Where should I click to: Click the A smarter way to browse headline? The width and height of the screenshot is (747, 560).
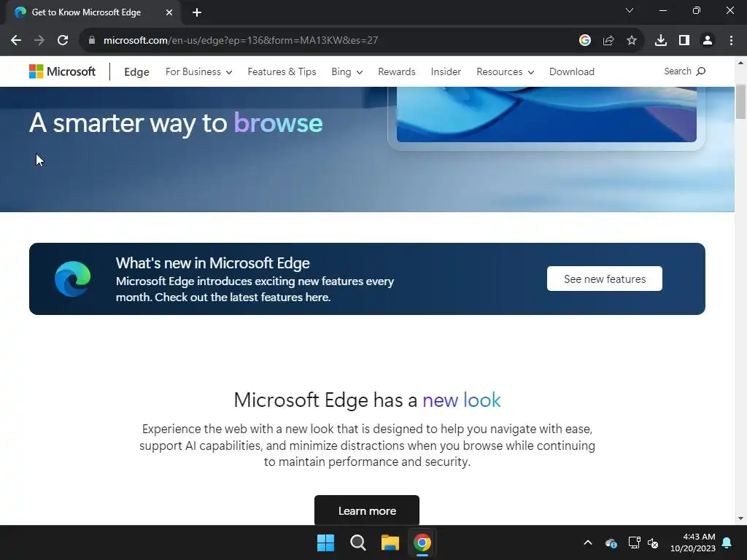tap(176, 122)
